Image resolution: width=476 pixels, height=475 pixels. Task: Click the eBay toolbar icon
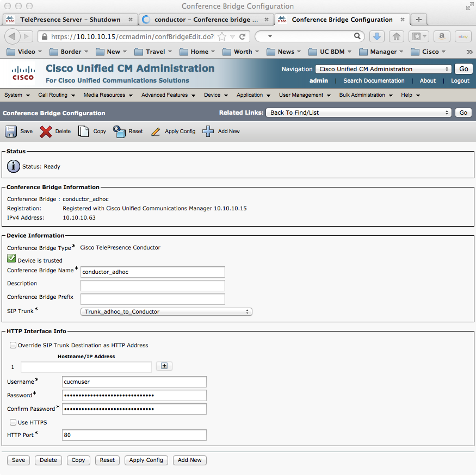[x=463, y=37]
